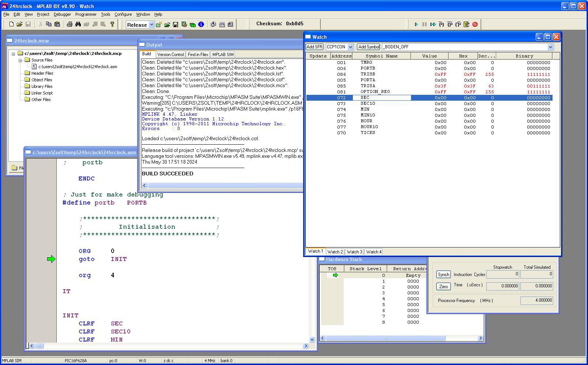Click the Reset debugger icon
This screenshot has height=365, width=588.
tap(466, 25)
